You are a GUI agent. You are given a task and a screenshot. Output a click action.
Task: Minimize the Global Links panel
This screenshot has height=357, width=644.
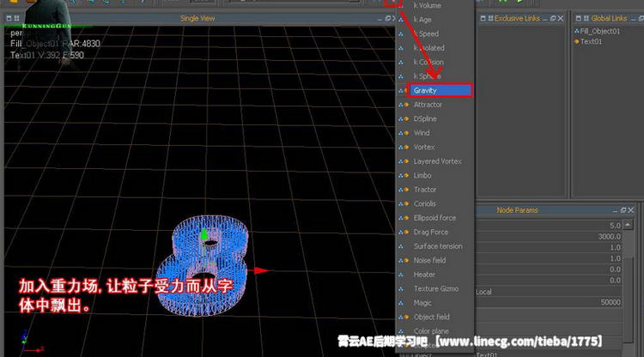(x=633, y=19)
